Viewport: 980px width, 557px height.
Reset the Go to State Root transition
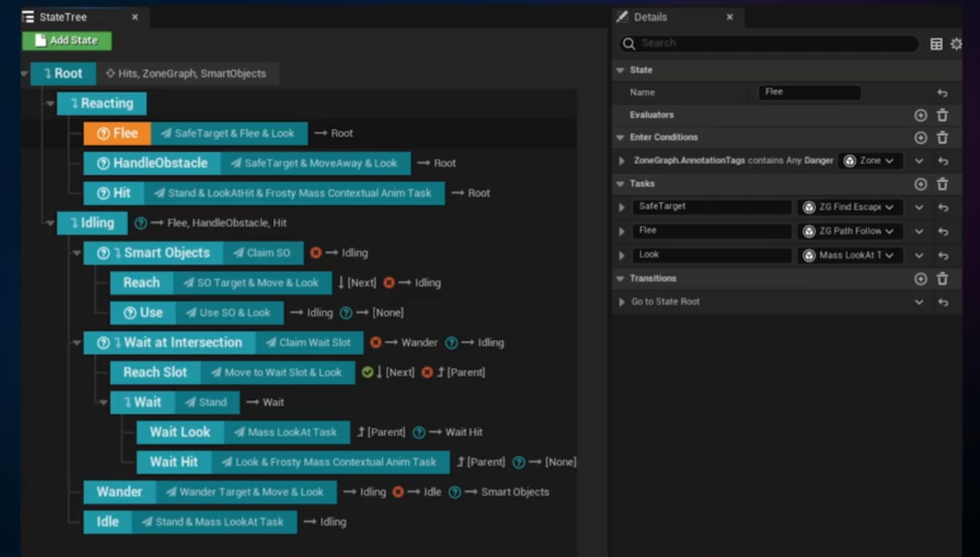[943, 302]
